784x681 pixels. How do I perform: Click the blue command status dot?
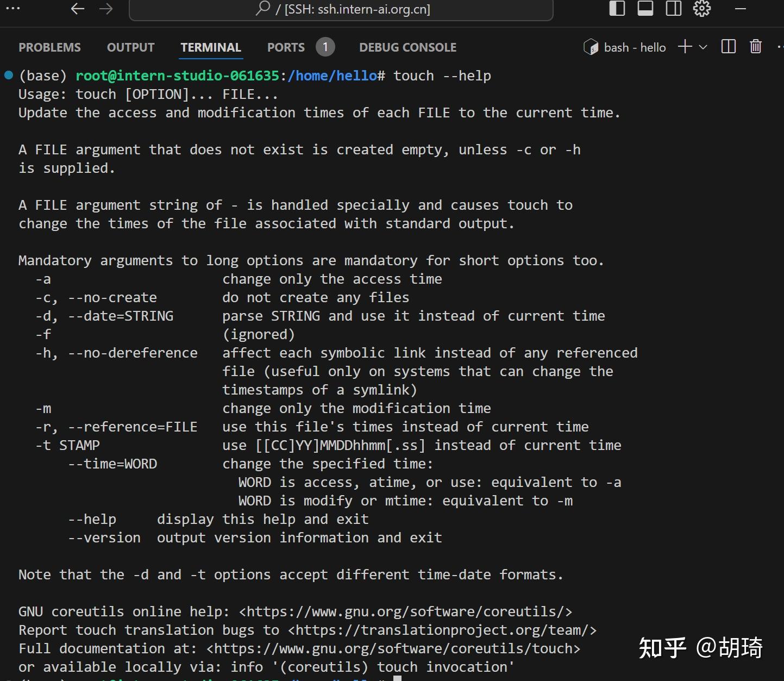pos(9,75)
